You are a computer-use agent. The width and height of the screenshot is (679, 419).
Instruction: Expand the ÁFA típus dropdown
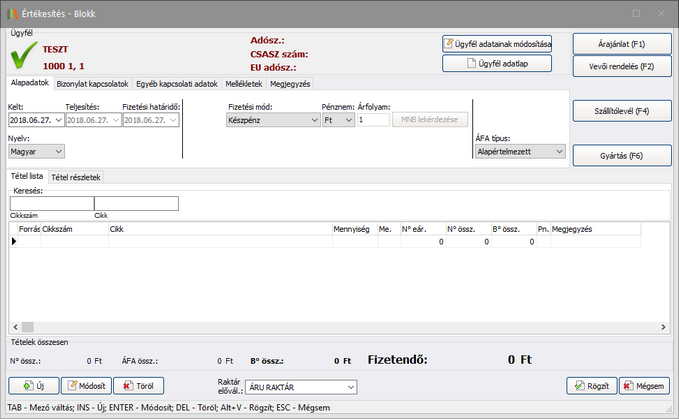point(558,152)
